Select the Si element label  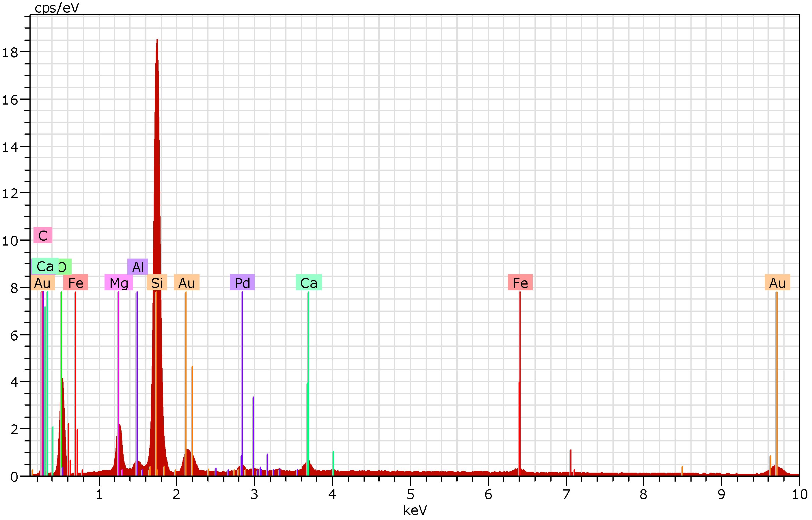tap(157, 283)
